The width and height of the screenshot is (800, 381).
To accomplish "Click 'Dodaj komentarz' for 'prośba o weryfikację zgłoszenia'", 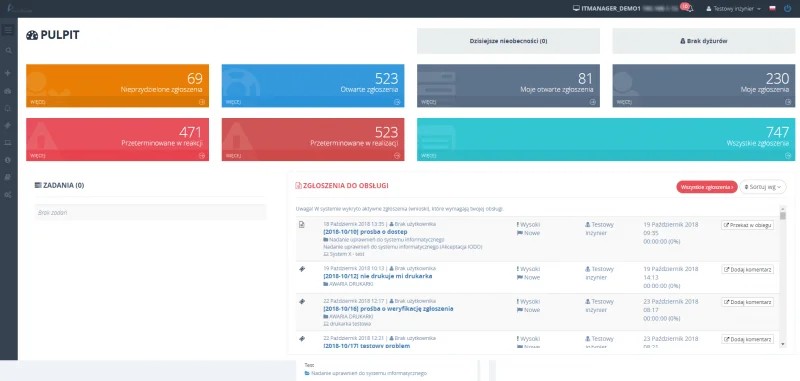I will coord(747,302).
